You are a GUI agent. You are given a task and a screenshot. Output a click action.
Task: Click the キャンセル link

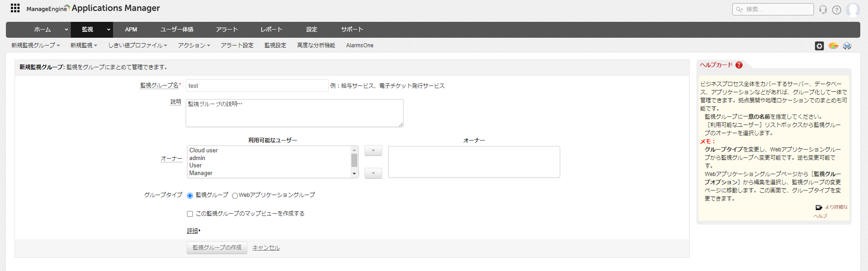266,248
